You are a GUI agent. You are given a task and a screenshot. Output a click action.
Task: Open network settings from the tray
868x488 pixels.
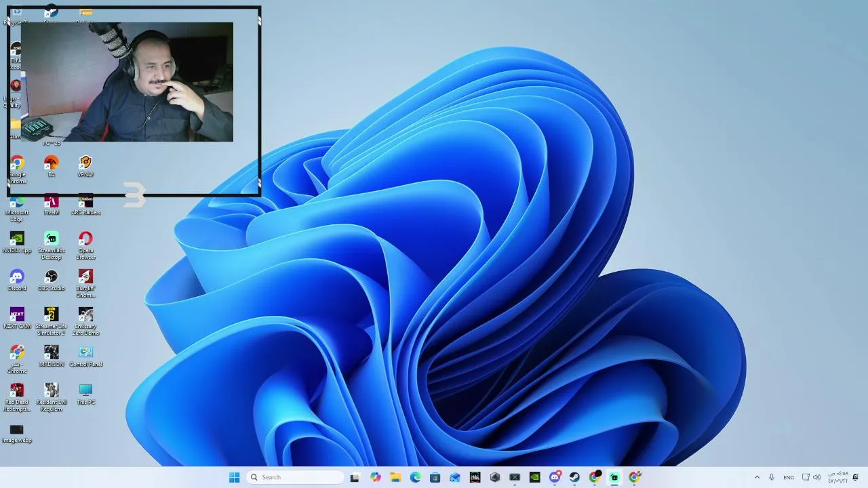point(806,477)
